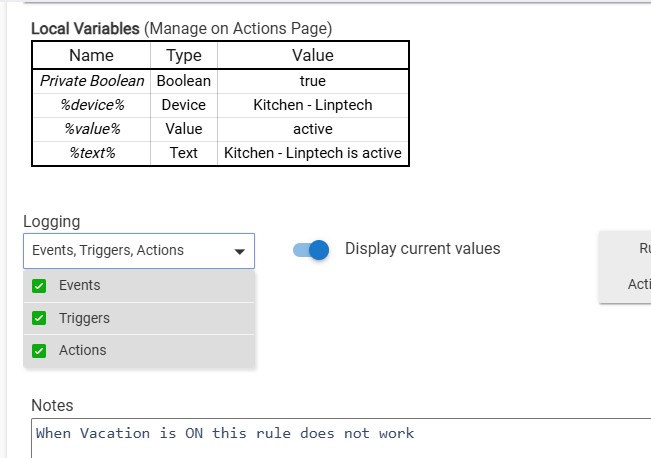Select the %device% variable name
This screenshot has height=458, width=651.
tap(92, 105)
